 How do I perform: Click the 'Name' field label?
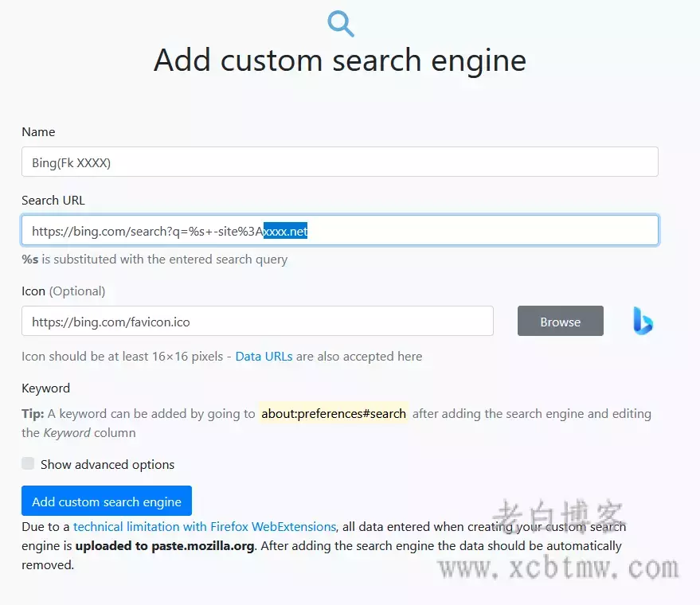coord(38,132)
